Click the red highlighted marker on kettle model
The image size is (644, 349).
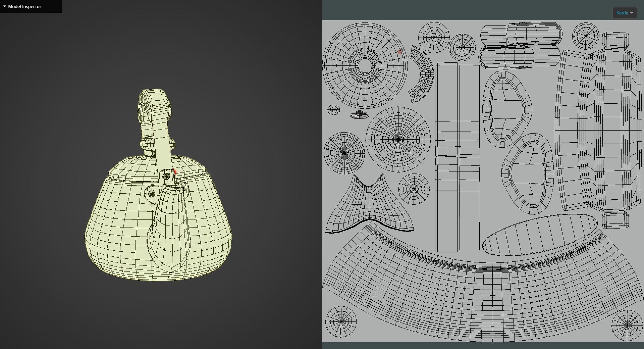click(175, 171)
